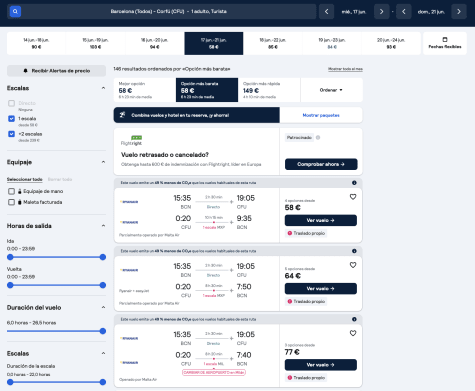The width and height of the screenshot is (475, 391).
Task: Collapse the Horas de salida section
Action: click(103, 226)
